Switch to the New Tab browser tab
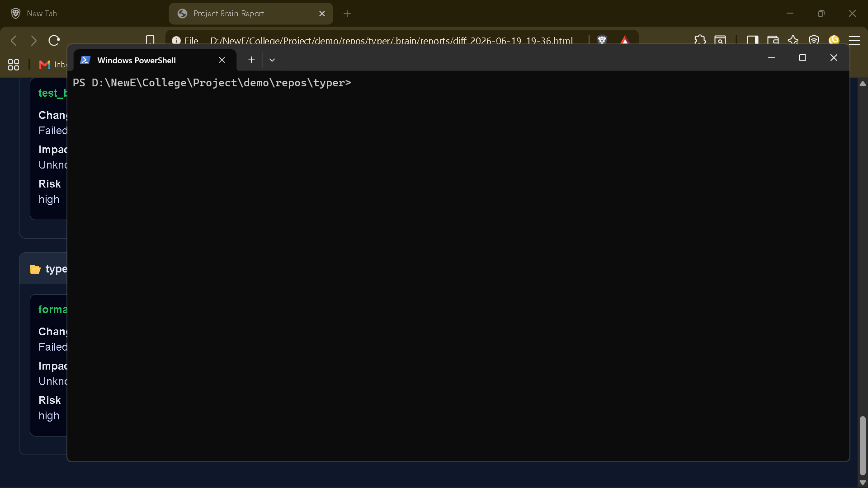 (x=84, y=14)
